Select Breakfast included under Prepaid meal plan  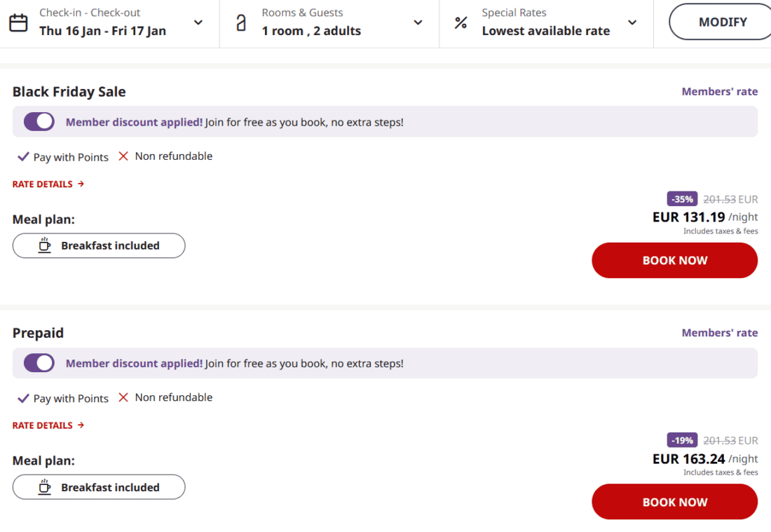[x=99, y=487]
